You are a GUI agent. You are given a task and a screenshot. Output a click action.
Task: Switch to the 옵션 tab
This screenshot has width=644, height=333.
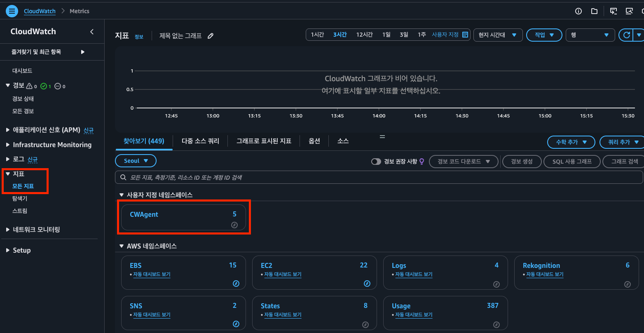314,141
